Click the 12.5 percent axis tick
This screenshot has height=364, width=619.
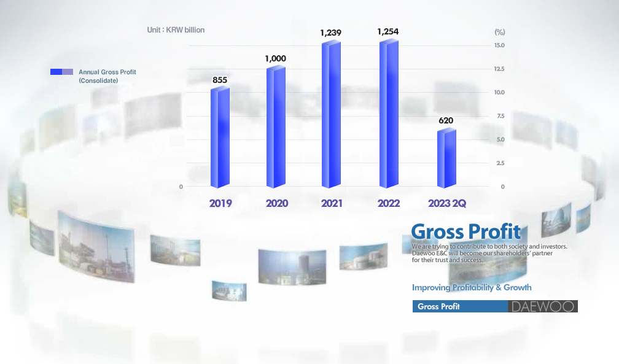499,69
